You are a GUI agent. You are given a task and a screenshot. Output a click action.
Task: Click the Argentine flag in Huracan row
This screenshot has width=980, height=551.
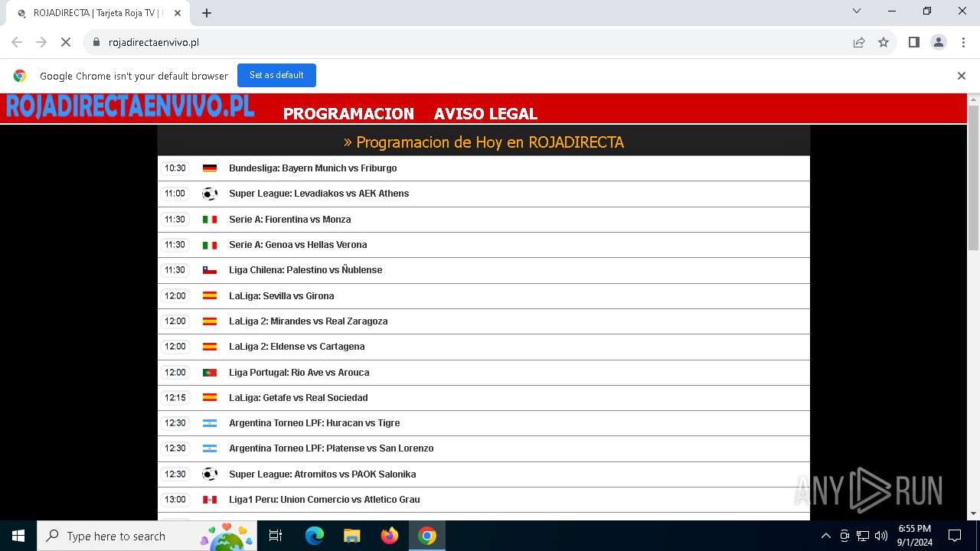coord(210,423)
